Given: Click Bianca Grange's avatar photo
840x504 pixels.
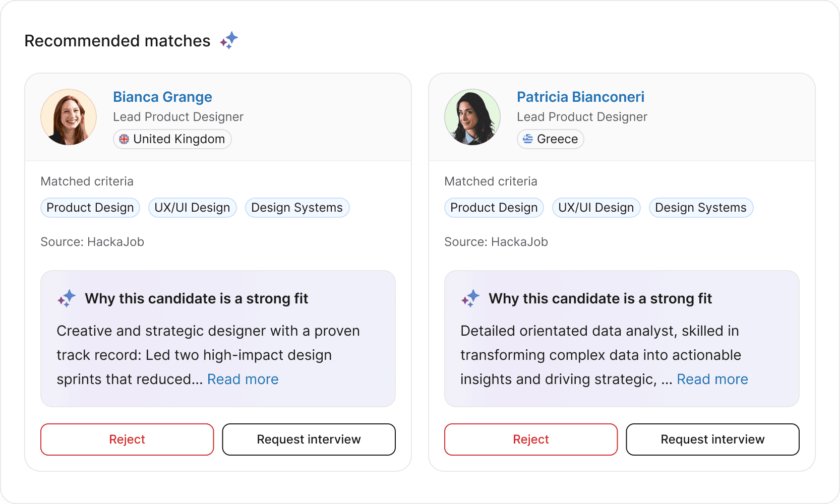Looking at the screenshot, I should pos(69,117).
